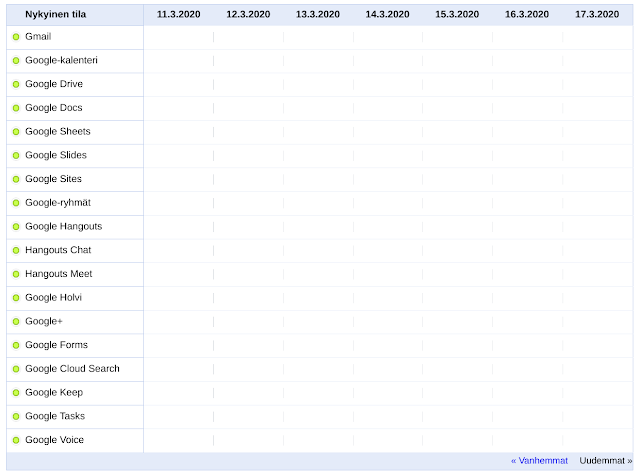Click the Google Drive green status dot
Viewport: 640px width, 475px height.
tap(16, 85)
